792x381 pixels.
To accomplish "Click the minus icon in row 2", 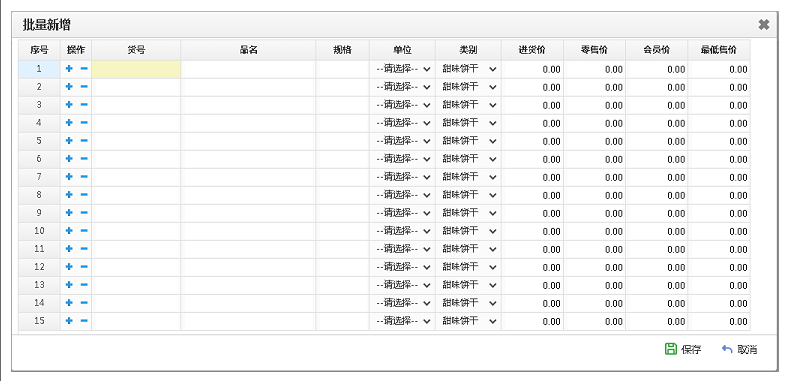I will click(x=84, y=87).
